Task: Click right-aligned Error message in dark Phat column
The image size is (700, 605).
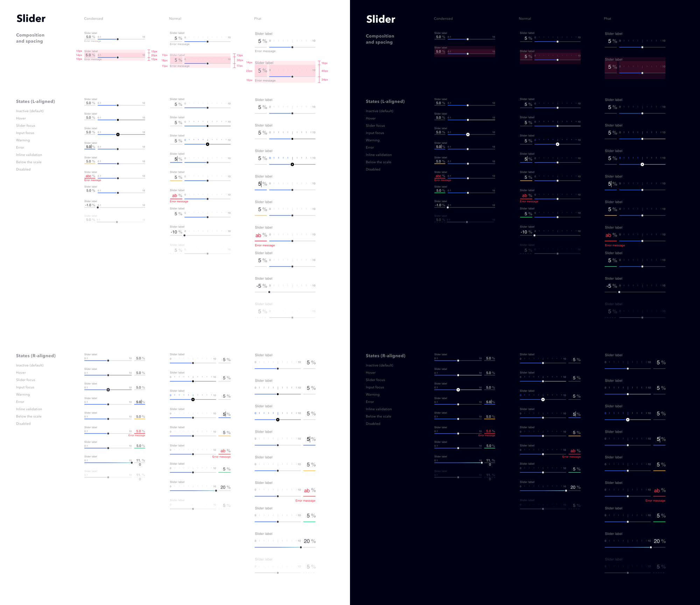Action: pos(655,501)
